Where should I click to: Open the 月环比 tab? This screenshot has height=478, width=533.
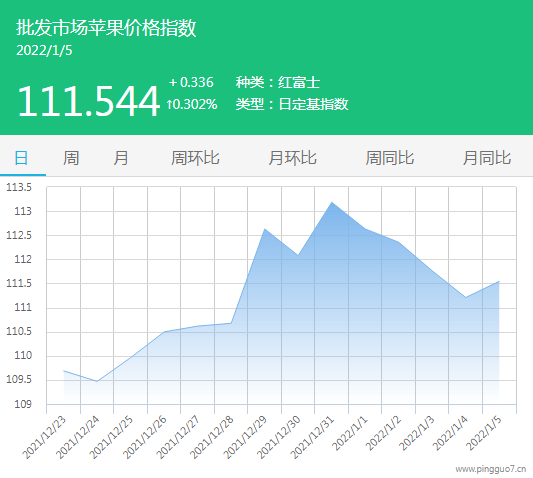coord(292,158)
